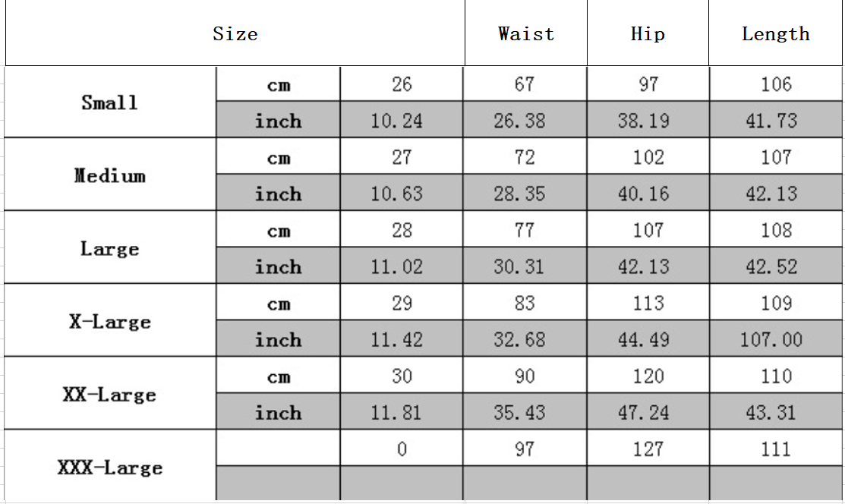Click the cell with value 10.24
This screenshot has height=504, width=845.
click(402, 120)
